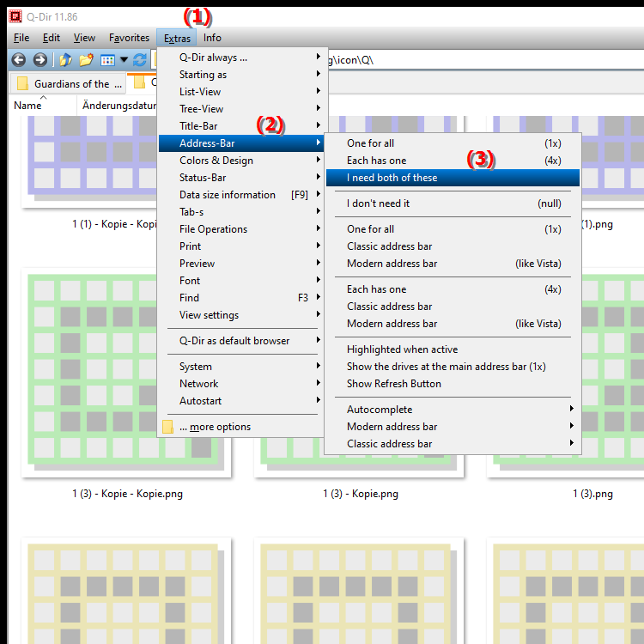Open the view mode dropdown arrow
644x644 pixels.
[124, 60]
